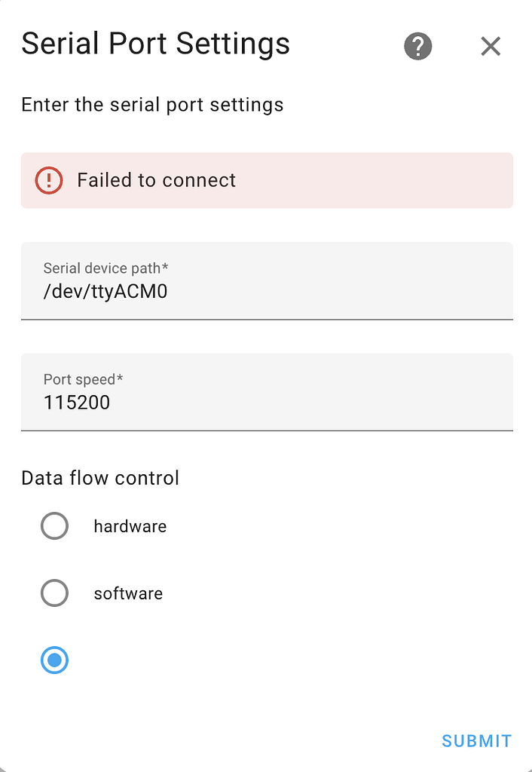Click the red exclamation error icon
Viewport: 532px width, 772px height.
pyautogui.click(x=47, y=180)
